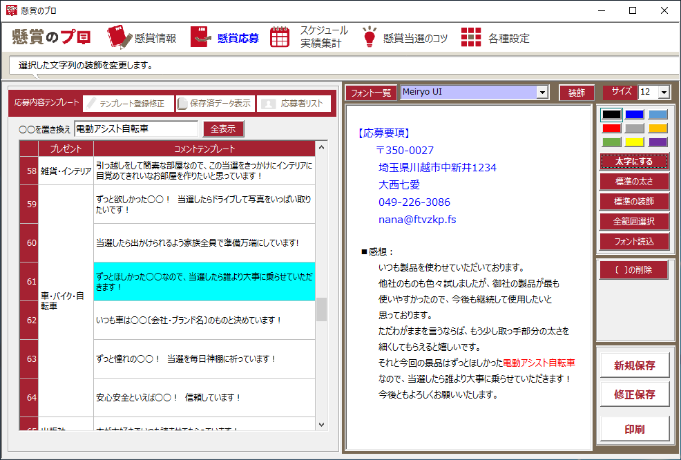Click the 印刷 print button

pyautogui.click(x=635, y=430)
